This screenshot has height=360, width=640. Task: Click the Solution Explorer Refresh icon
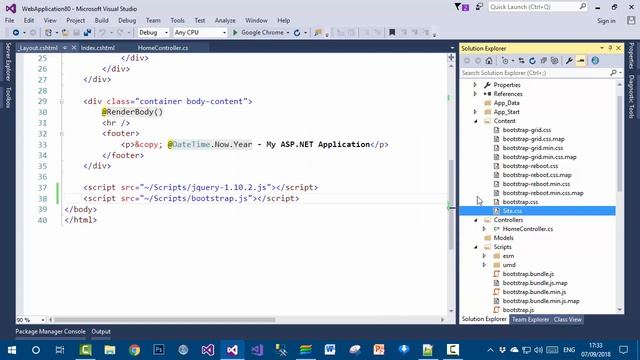click(532, 61)
